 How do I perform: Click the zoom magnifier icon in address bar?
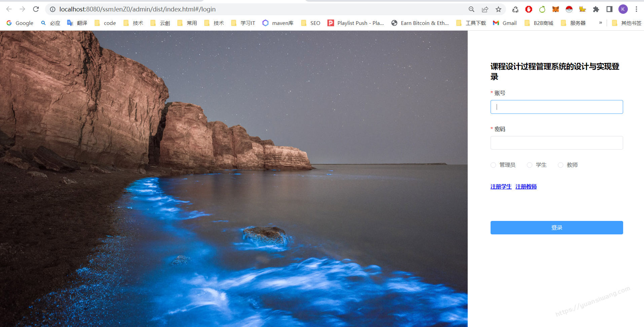[x=471, y=9]
